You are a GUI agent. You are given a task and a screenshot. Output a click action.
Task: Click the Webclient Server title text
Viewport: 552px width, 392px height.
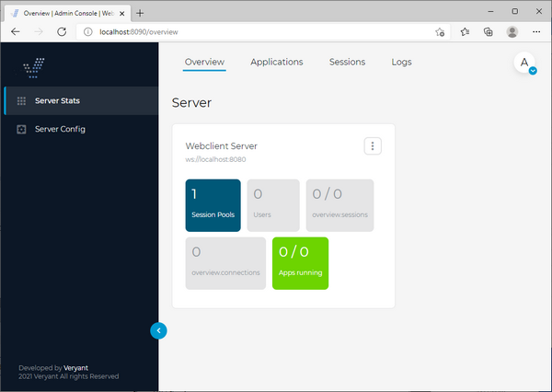(x=221, y=146)
